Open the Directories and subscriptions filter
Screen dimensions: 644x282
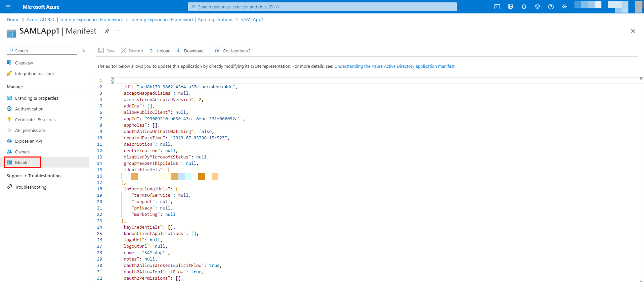pyautogui.click(x=511, y=7)
